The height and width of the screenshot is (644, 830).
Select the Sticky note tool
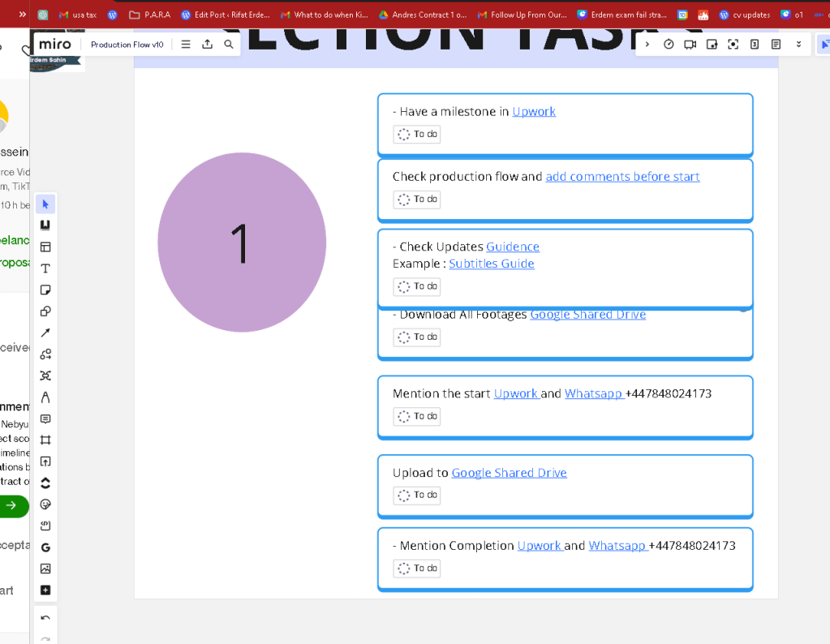click(45, 290)
